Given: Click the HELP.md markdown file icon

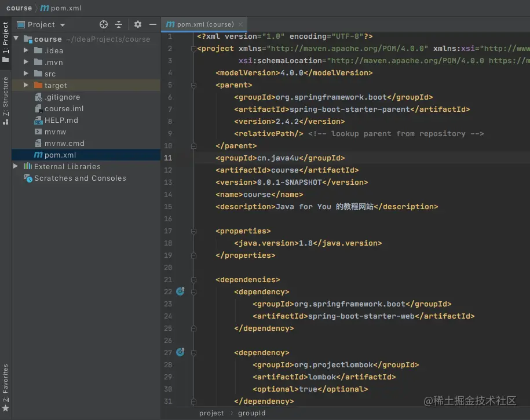Looking at the screenshot, I should point(38,120).
